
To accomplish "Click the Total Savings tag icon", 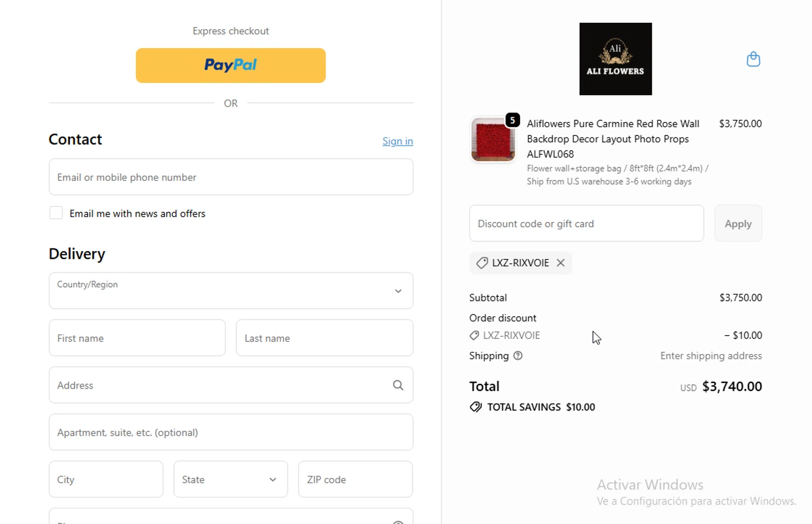I will pos(475,407).
